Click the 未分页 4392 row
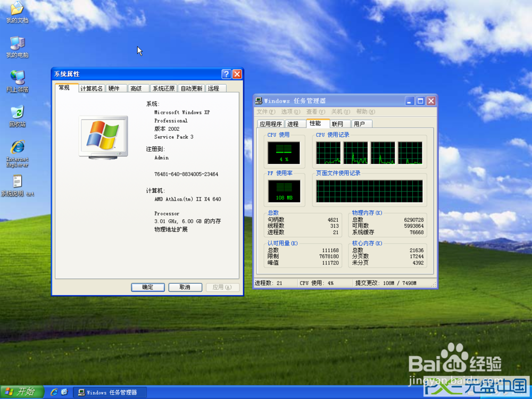Viewport: 532px width, 399px height. 388,263
